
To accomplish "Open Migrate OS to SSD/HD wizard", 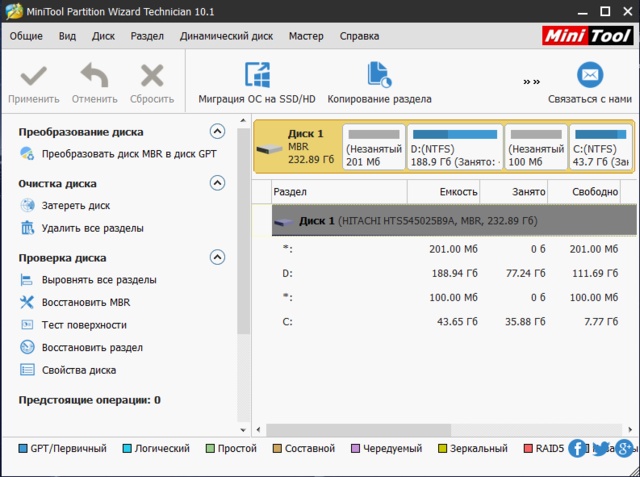I will [257, 76].
